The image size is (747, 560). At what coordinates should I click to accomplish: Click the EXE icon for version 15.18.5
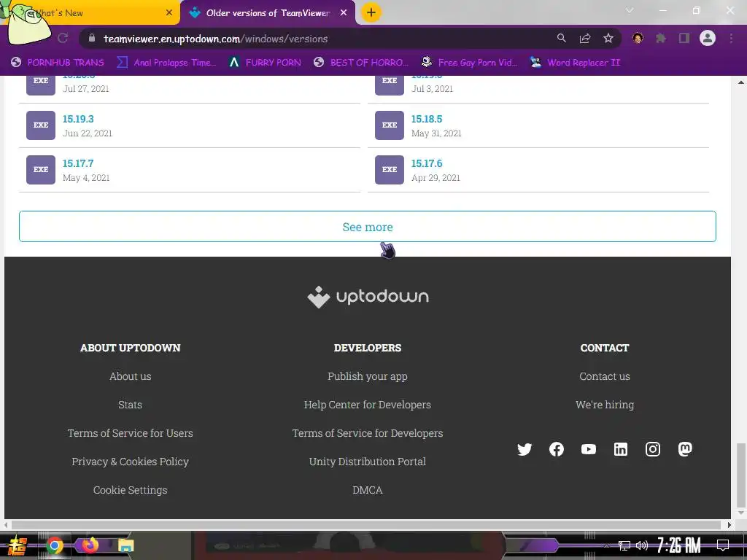(x=390, y=125)
